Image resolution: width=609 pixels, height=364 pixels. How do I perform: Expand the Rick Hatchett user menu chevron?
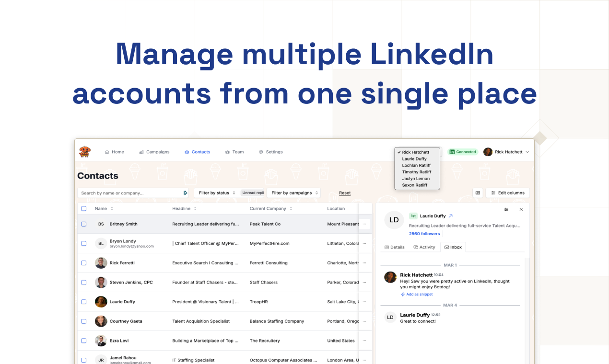[527, 152]
